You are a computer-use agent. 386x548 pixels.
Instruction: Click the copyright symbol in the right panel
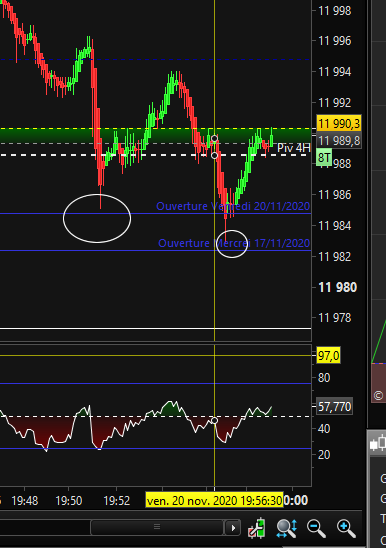click(378, 395)
